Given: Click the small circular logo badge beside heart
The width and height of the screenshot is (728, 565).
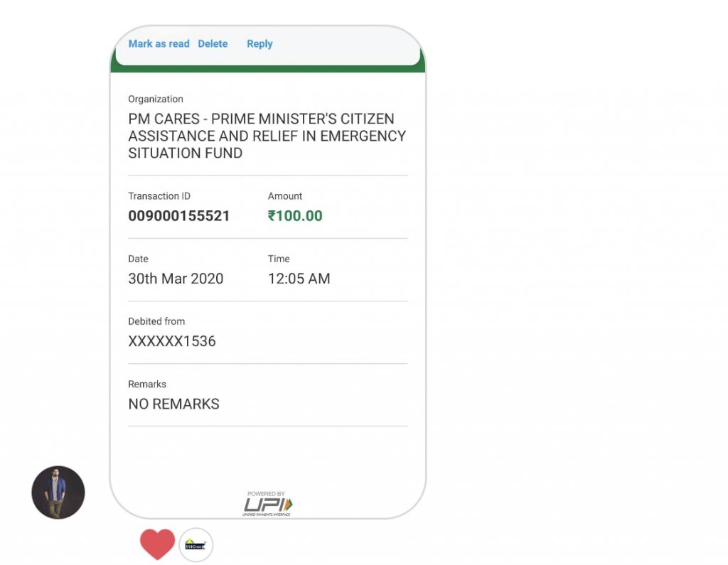Looking at the screenshot, I should pos(196,544).
